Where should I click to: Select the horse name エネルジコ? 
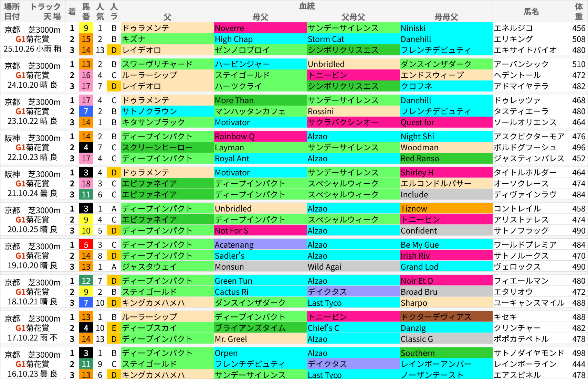coord(513,28)
